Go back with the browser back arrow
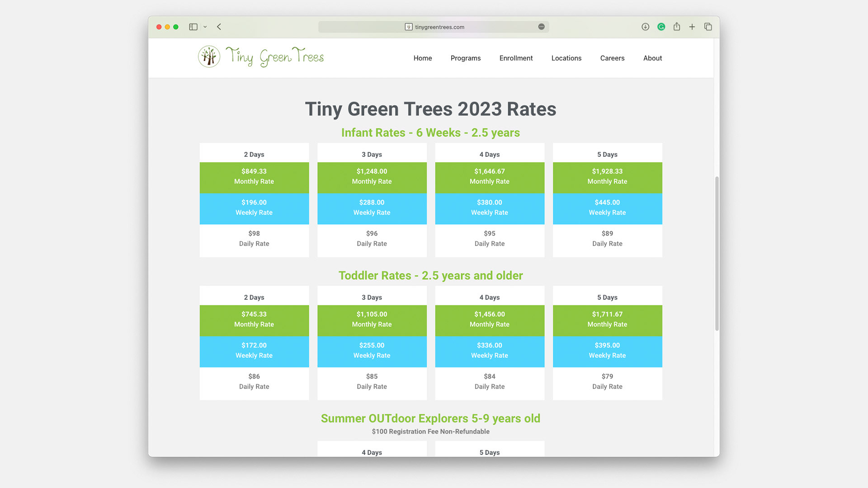The width and height of the screenshot is (868, 488). pos(219,27)
